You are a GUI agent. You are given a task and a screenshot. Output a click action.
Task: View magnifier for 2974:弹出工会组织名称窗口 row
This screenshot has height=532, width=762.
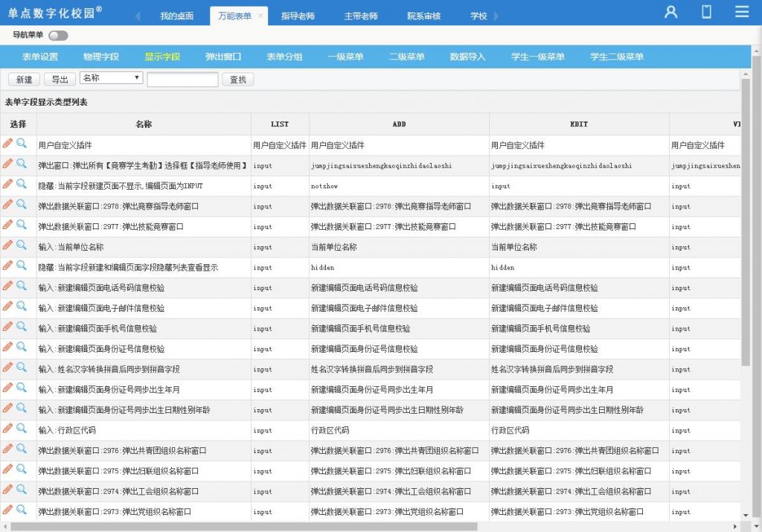22,490
